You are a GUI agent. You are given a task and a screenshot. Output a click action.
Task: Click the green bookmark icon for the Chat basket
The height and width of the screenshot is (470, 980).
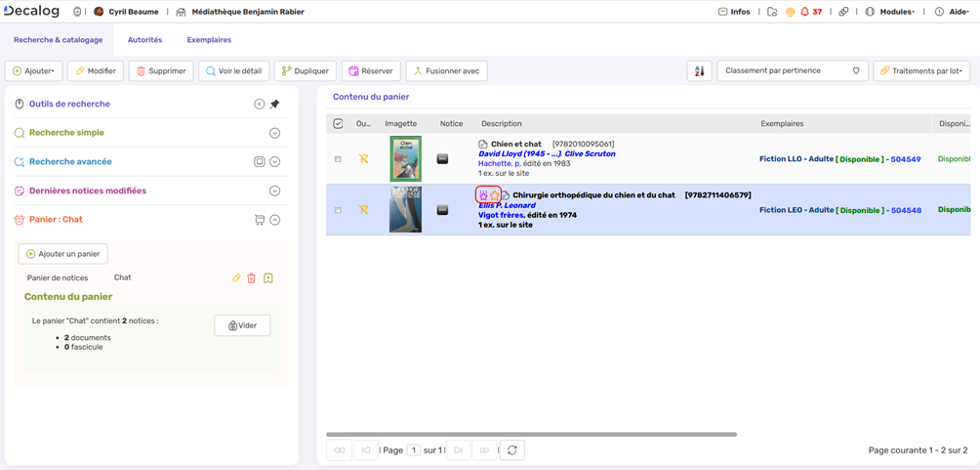268,278
